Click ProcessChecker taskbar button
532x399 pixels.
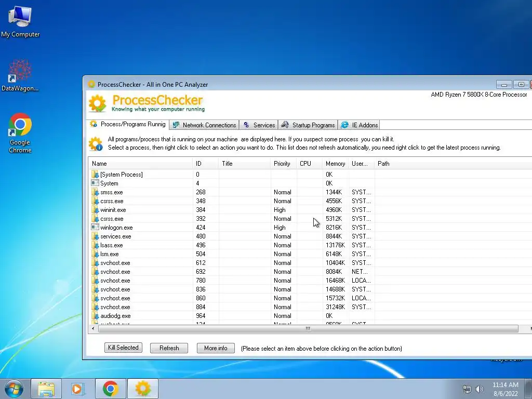pyautogui.click(x=142, y=389)
